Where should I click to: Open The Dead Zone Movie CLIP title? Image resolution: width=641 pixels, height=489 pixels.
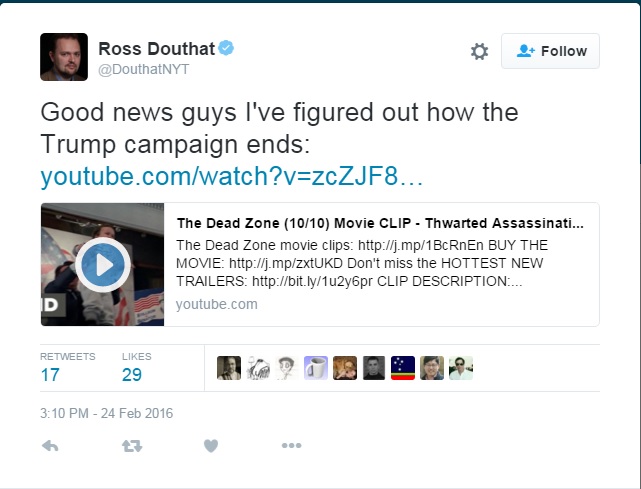(x=380, y=223)
